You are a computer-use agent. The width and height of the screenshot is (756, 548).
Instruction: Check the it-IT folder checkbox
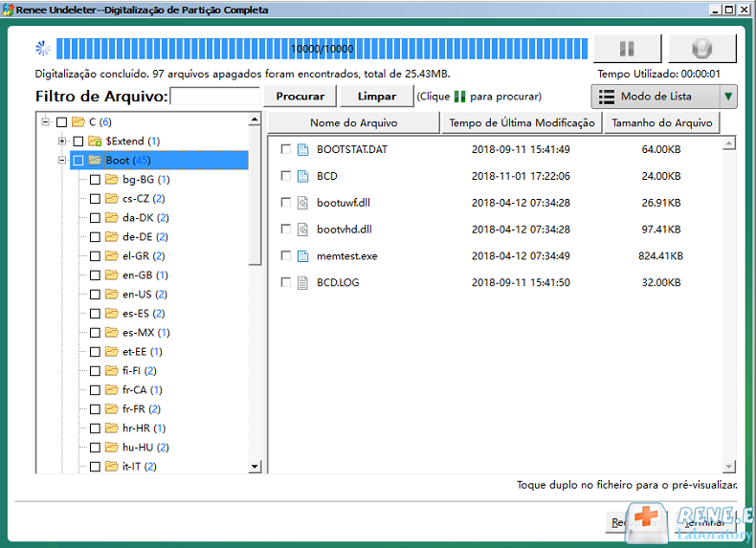(x=96, y=467)
